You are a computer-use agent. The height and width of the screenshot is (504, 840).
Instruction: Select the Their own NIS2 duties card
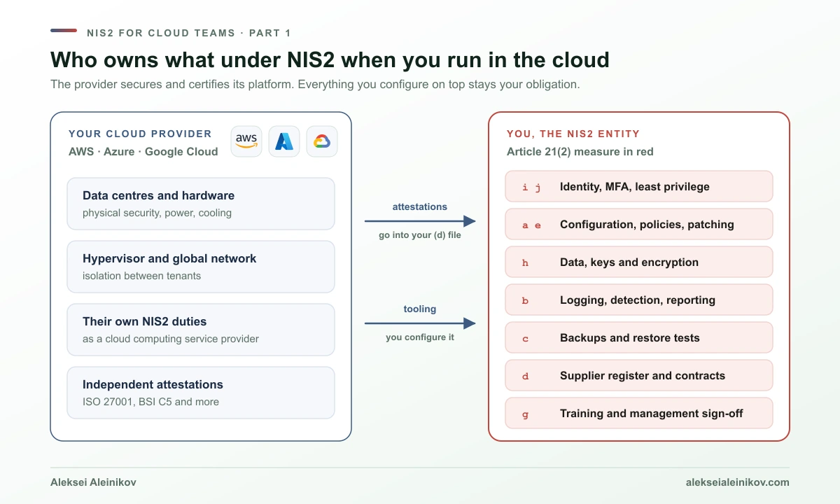[x=201, y=330]
